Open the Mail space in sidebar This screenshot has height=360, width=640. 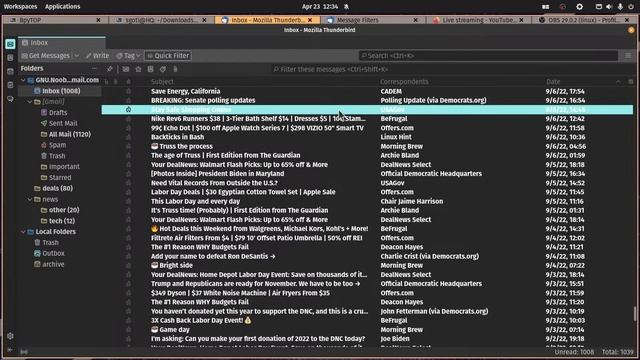point(10,44)
